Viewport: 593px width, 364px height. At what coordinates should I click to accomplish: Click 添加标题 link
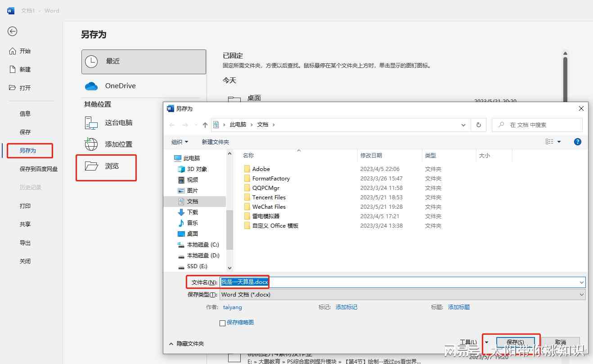(x=459, y=307)
